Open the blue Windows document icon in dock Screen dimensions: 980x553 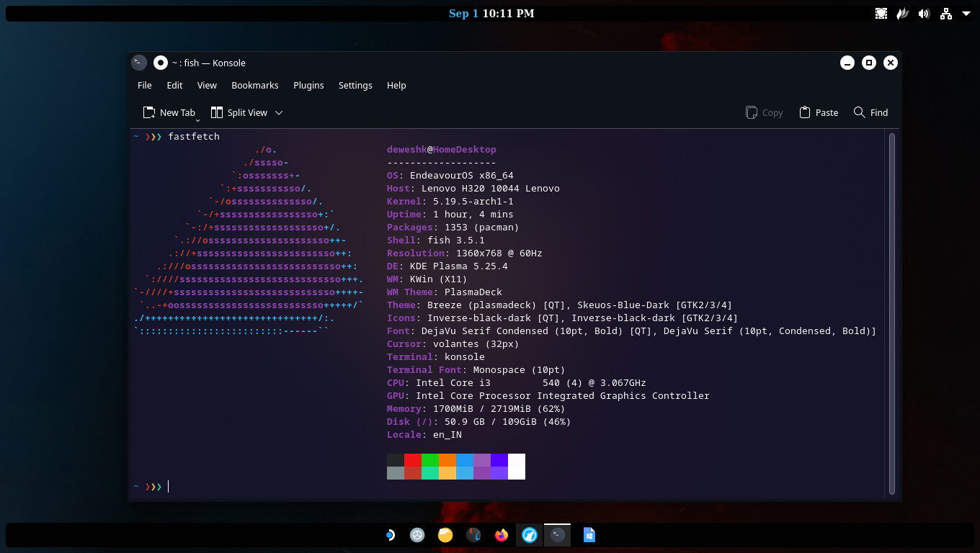pos(589,535)
